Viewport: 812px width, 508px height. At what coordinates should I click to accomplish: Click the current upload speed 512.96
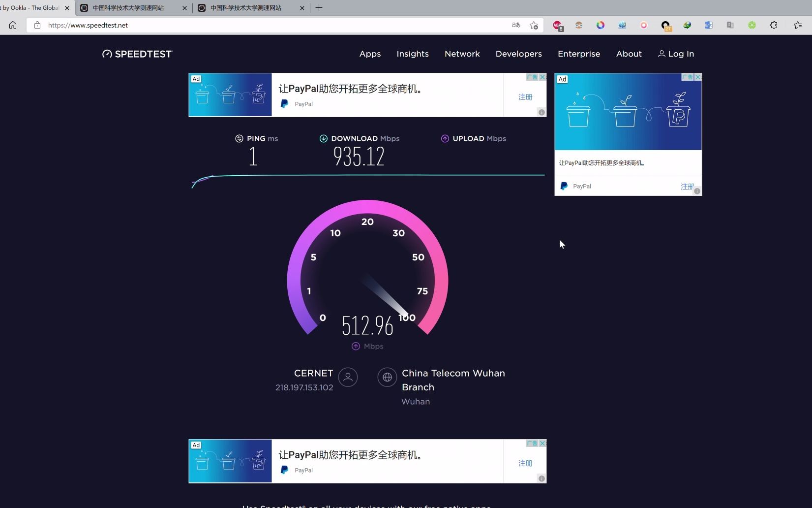pyautogui.click(x=367, y=326)
